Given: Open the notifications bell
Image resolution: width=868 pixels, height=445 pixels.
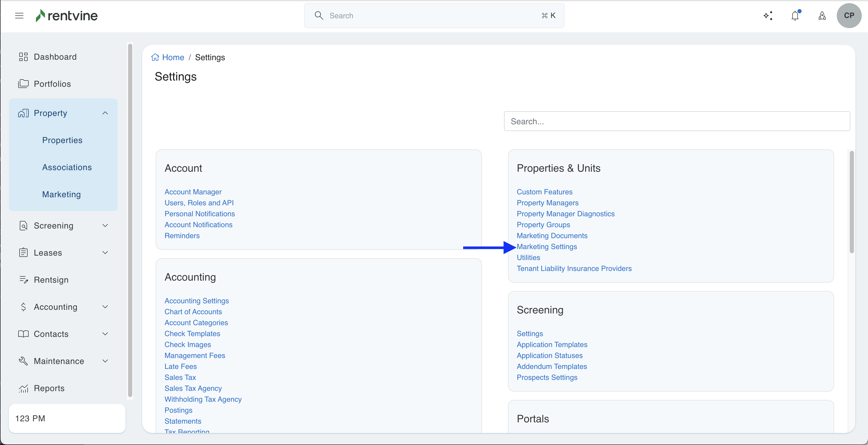Looking at the screenshot, I should 795,16.
